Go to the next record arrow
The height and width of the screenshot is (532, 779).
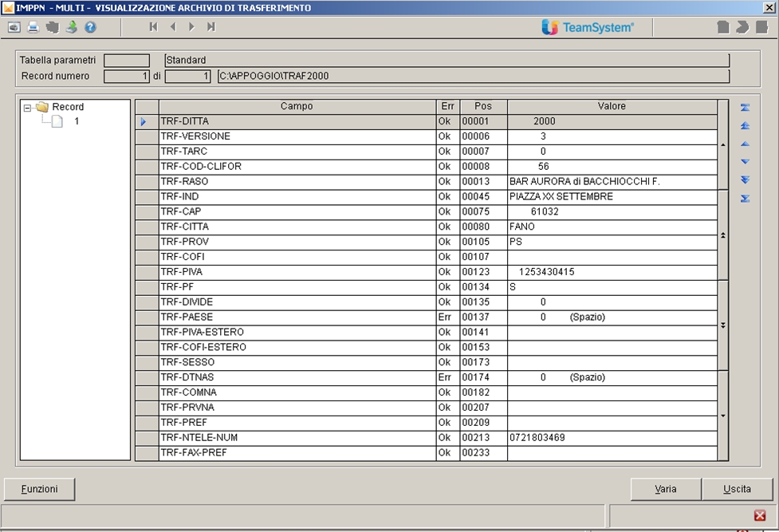(x=191, y=27)
